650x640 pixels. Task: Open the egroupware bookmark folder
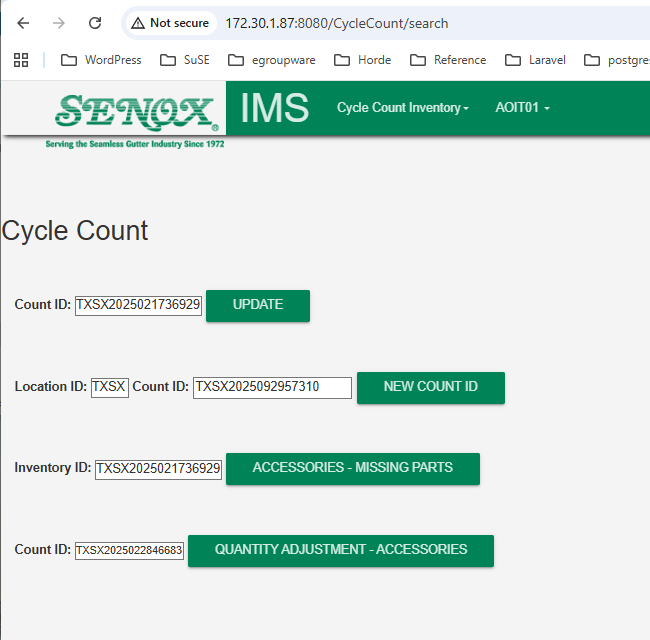(x=272, y=60)
